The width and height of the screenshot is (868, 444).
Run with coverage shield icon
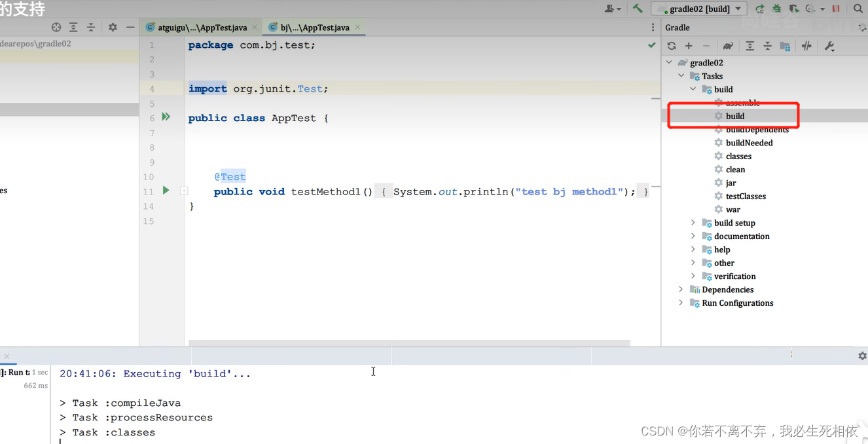[793, 9]
